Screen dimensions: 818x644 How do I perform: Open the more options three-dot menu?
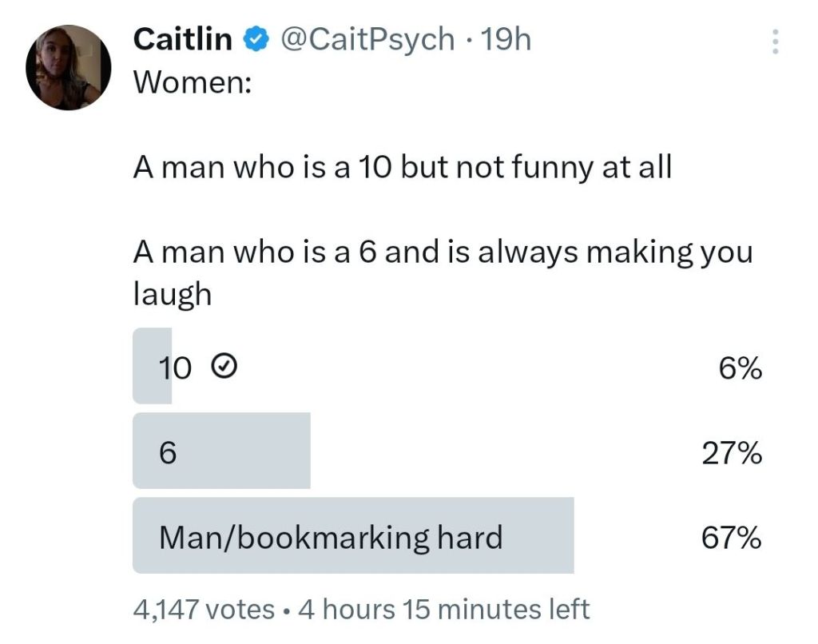coord(773,42)
